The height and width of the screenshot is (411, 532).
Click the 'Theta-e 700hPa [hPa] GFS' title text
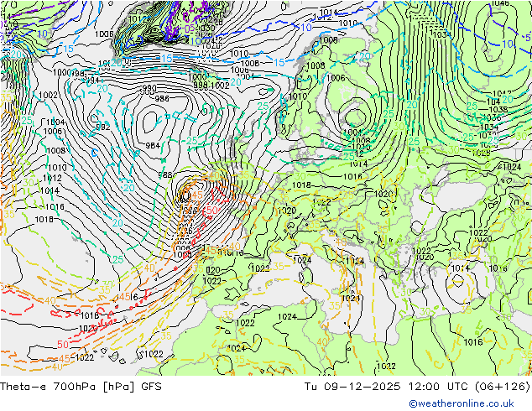tap(81, 386)
